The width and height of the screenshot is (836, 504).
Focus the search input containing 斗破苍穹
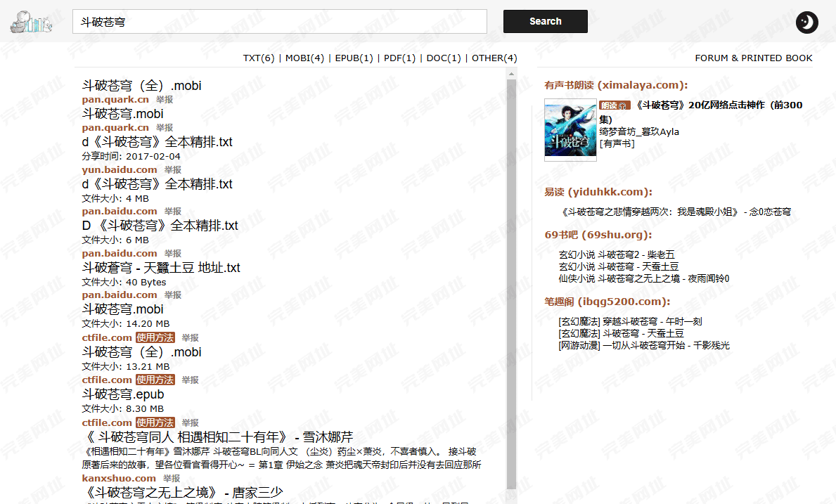point(279,22)
